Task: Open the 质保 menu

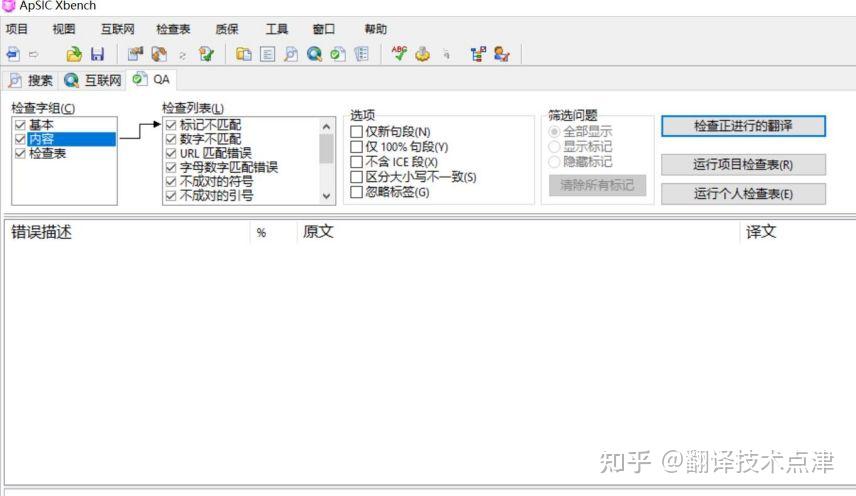Action: pyautogui.click(x=227, y=29)
